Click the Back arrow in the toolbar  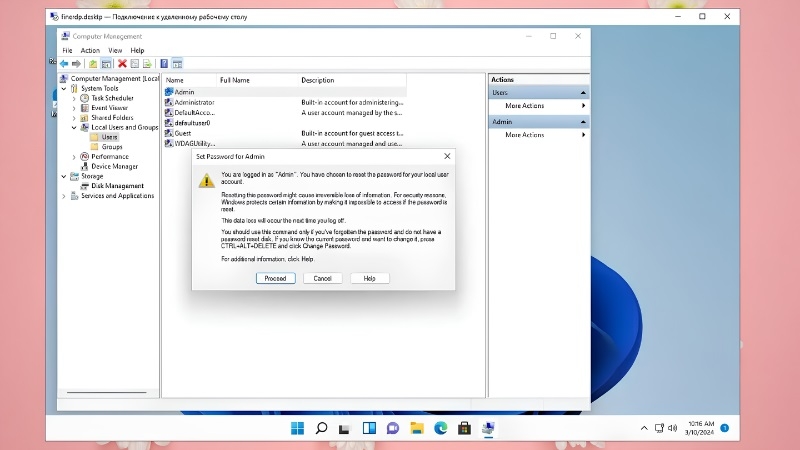(64, 64)
